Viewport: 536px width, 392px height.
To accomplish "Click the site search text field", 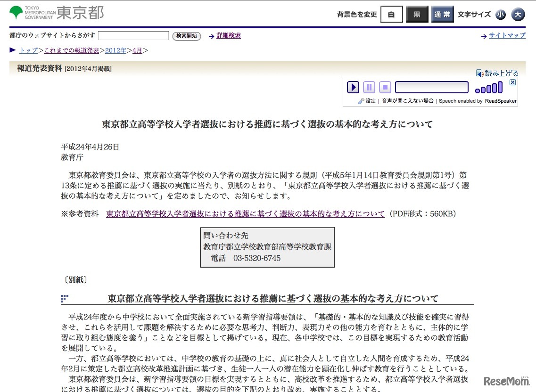I will pyautogui.click(x=133, y=36).
